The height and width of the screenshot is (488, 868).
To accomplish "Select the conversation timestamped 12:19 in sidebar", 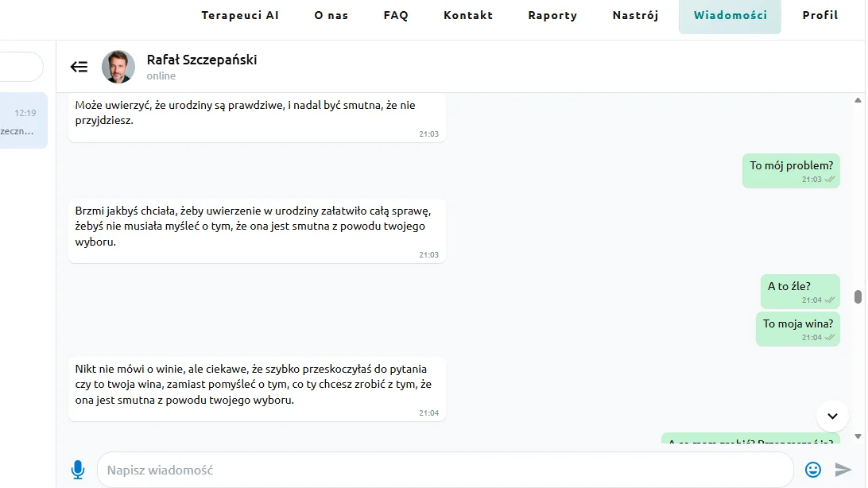I will 24,121.
